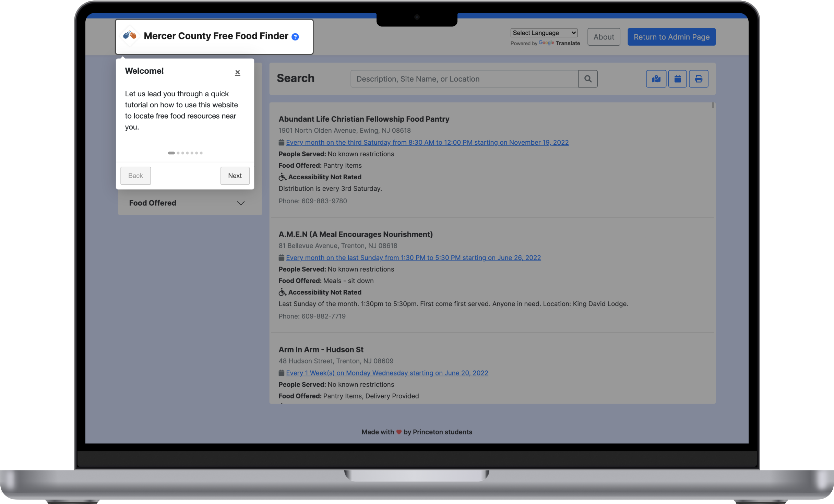Open the map view icon button
The image size is (834, 504).
tap(656, 79)
